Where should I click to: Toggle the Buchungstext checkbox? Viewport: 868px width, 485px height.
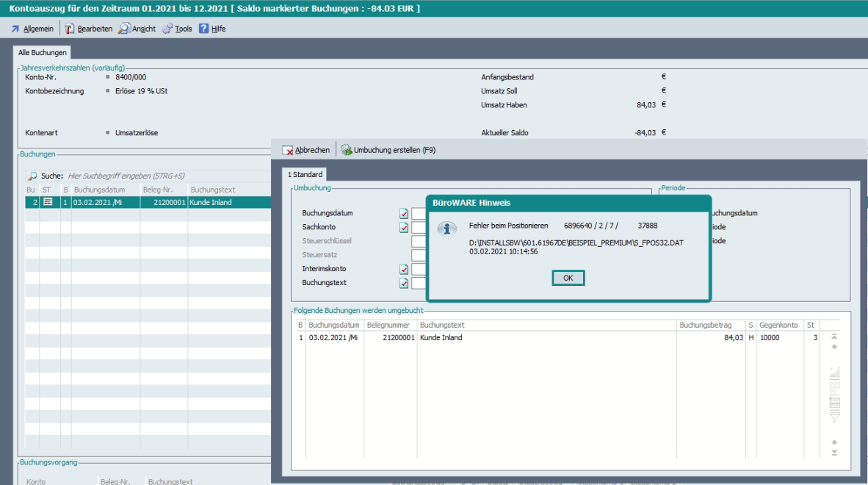[x=404, y=283]
